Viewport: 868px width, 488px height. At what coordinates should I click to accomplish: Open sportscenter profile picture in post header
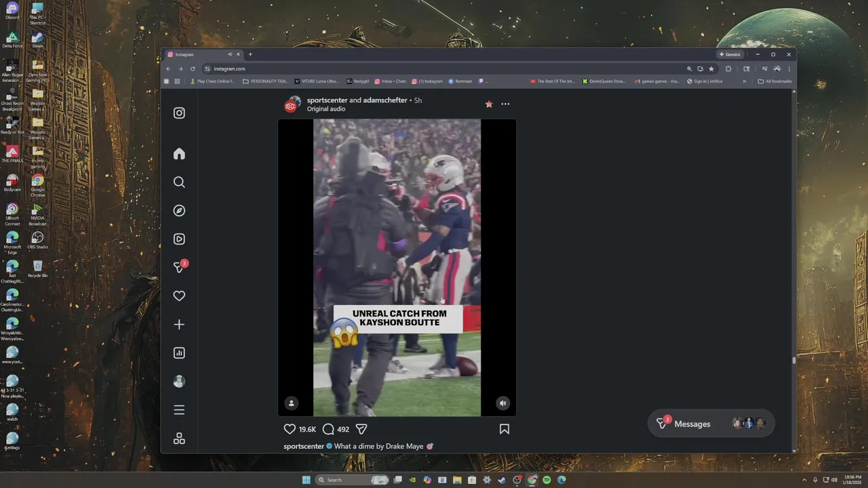pyautogui.click(x=292, y=104)
